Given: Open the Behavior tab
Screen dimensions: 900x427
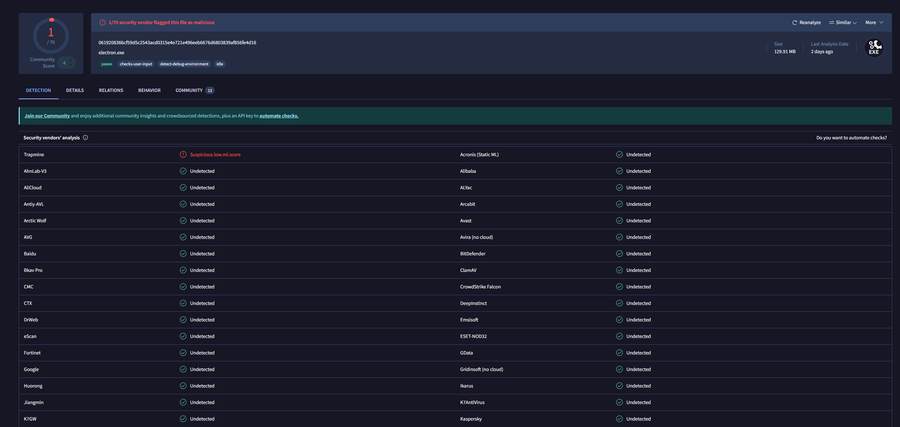Looking at the screenshot, I should [149, 90].
